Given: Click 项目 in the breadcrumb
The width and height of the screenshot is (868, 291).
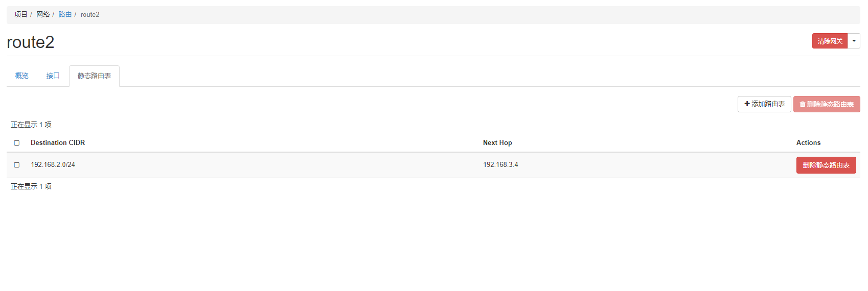Looking at the screenshot, I should point(21,14).
